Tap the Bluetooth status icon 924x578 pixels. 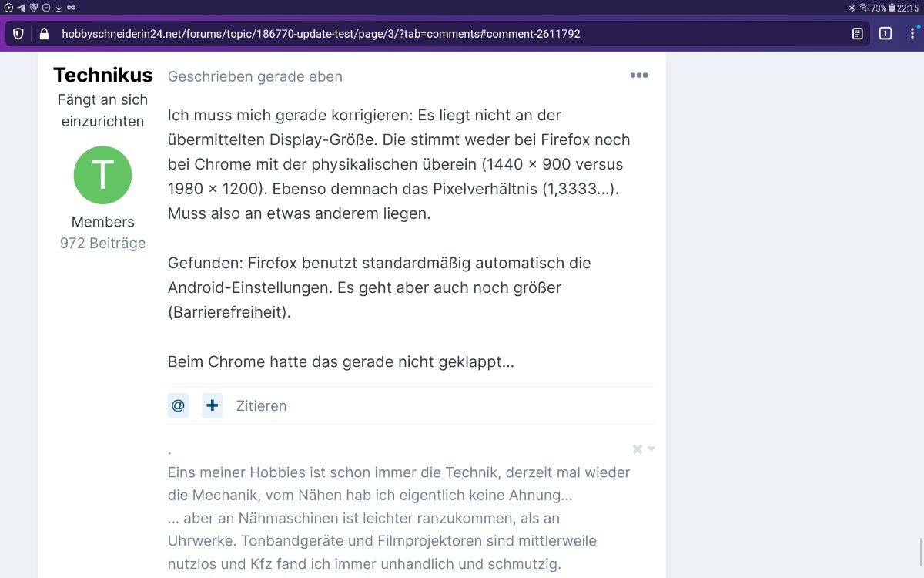[x=852, y=8]
